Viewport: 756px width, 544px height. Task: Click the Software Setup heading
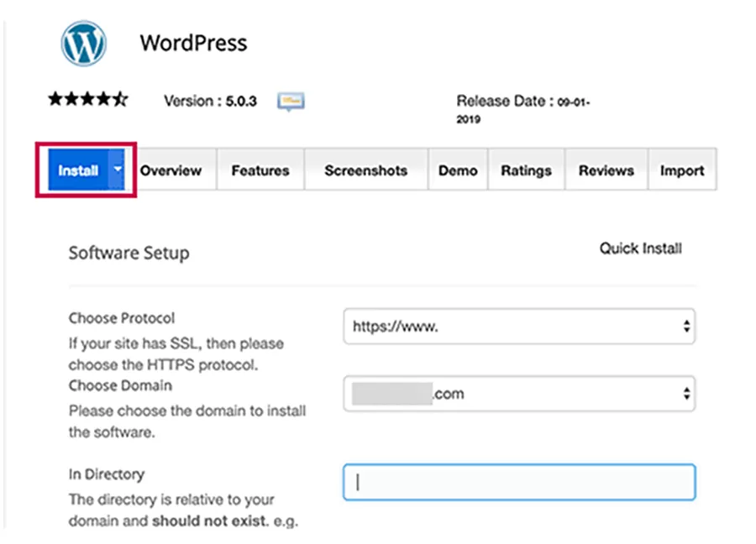129,253
